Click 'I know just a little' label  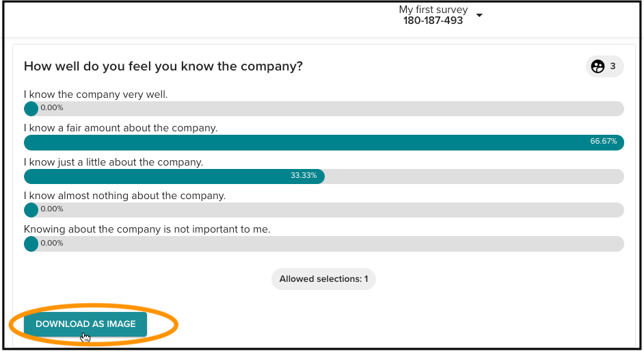(x=113, y=162)
